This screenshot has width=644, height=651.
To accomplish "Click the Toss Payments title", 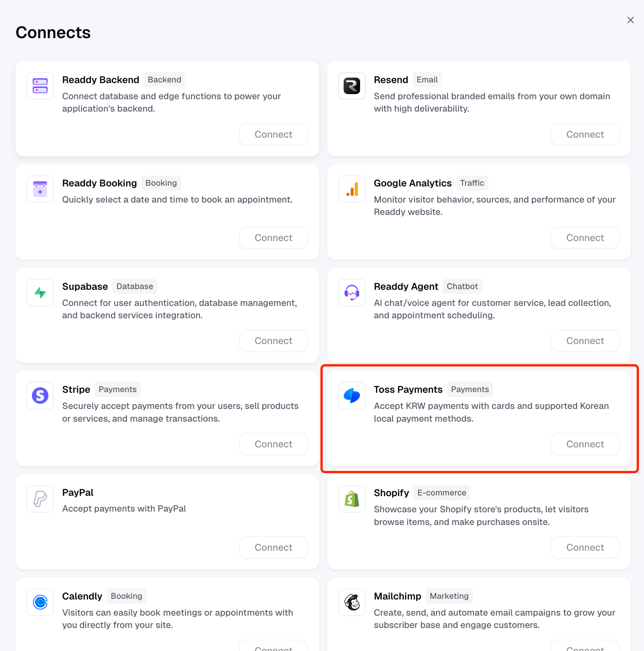I will tap(408, 389).
